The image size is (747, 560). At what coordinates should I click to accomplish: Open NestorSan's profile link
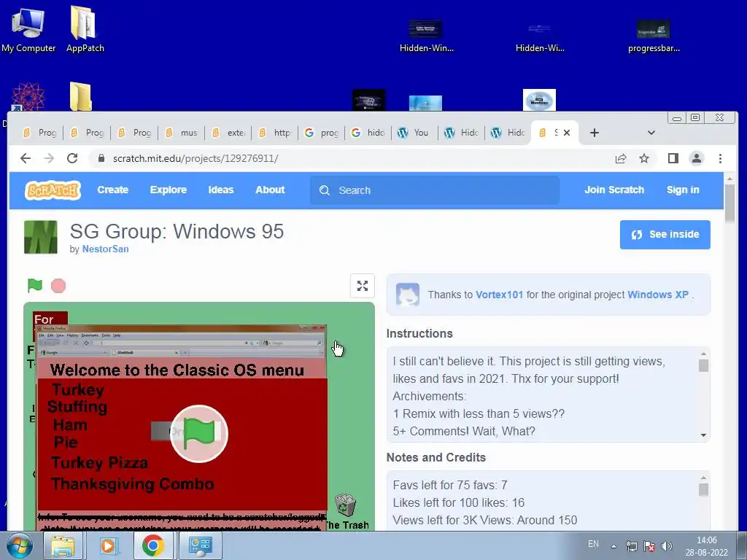[105, 249]
